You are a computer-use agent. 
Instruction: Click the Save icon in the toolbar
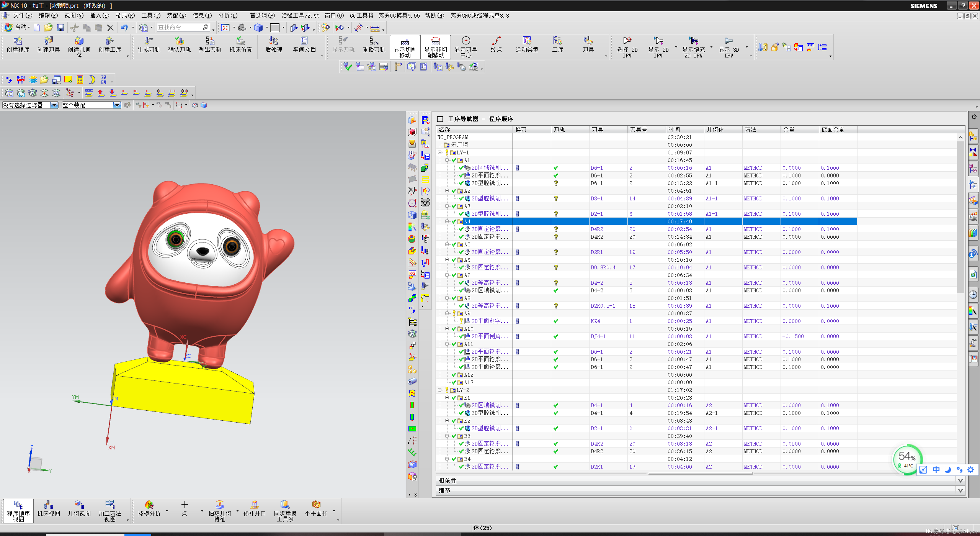click(x=60, y=28)
